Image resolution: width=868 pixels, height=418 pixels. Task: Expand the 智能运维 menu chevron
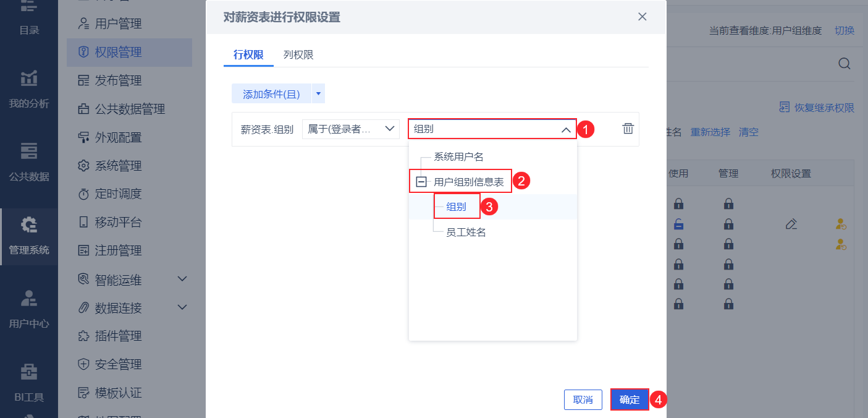coord(182,279)
